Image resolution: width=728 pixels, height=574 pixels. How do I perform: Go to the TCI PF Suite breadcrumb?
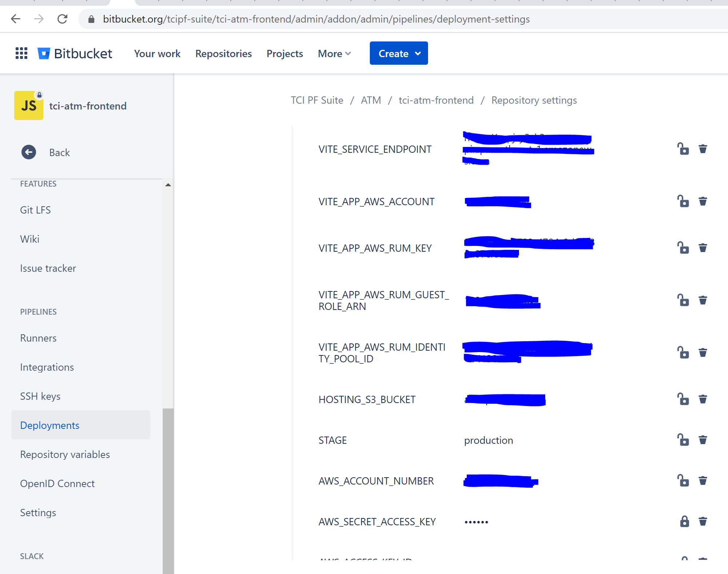click(x=317, y=100)
